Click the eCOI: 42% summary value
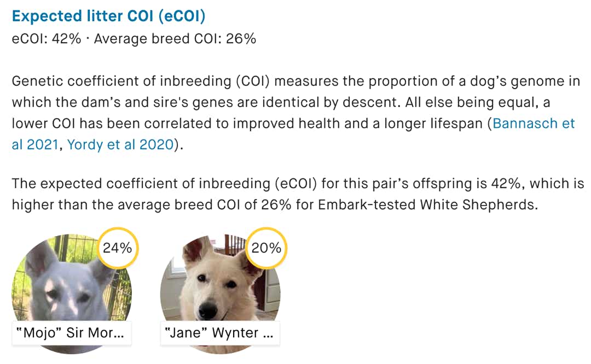This screenshot has height=364, width=591. 47,39
